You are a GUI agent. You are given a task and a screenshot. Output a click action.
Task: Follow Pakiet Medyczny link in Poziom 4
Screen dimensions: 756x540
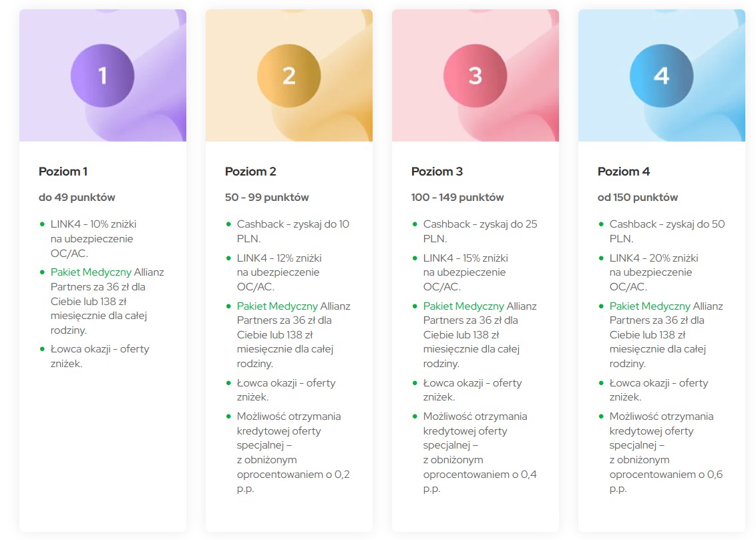650,306
